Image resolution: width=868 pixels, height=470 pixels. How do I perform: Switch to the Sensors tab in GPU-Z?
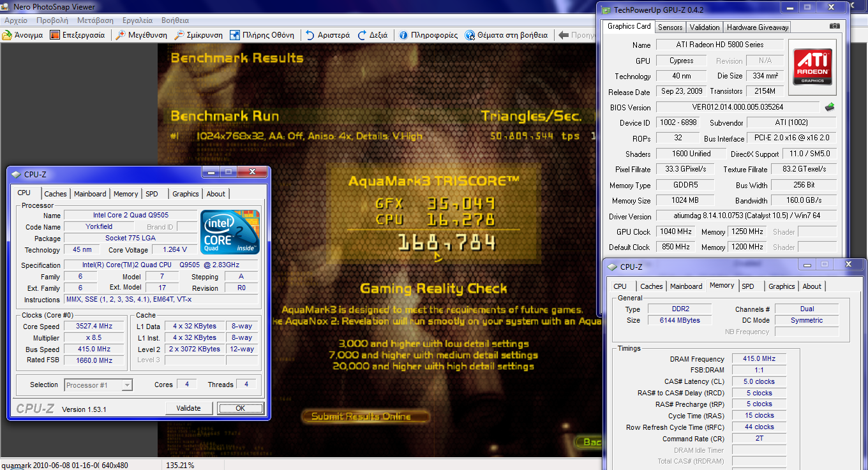click(670, 27)
